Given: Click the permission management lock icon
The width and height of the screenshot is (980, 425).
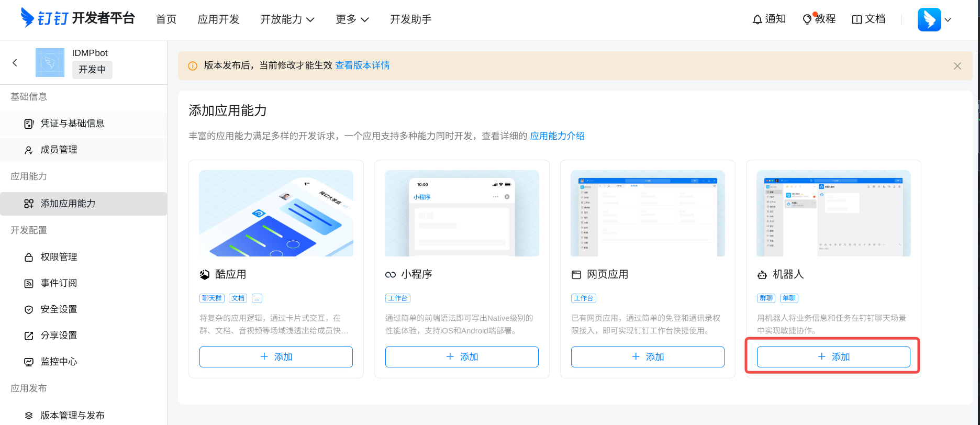Looking at the screenshot, I should coord(29,258).
